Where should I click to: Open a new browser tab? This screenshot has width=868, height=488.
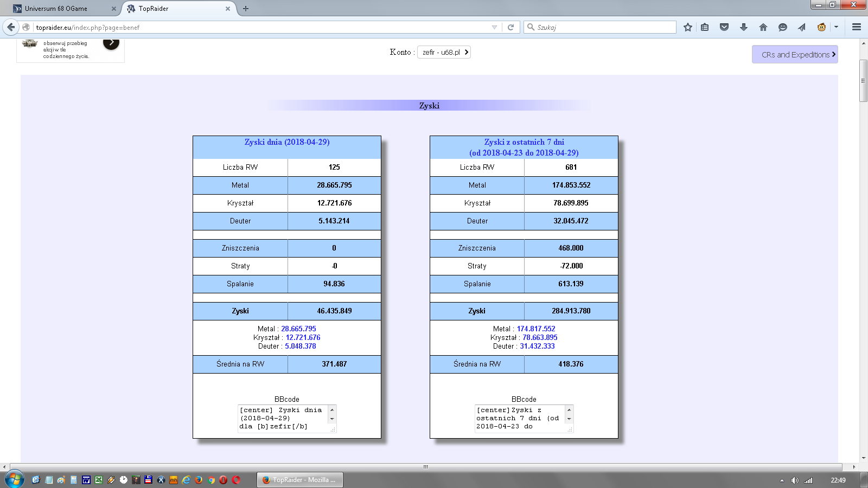[246, 9]
